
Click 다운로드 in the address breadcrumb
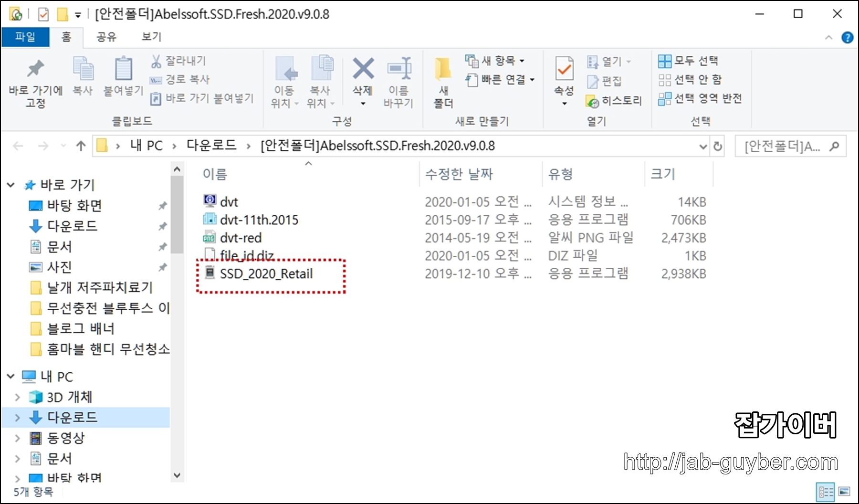click(211, 146)
